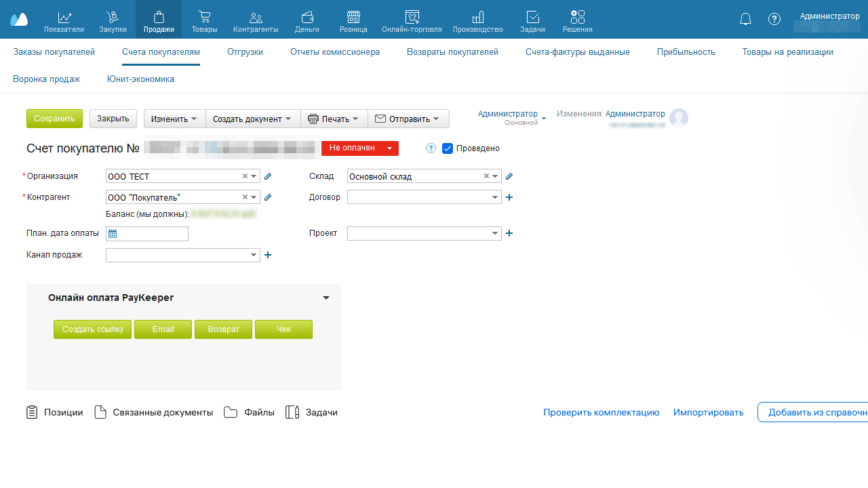The height and width of the screenshot is (488, 868).
Task: Edit organization with pencil icon
Action: pyautogui.click(x=268, y=176)
